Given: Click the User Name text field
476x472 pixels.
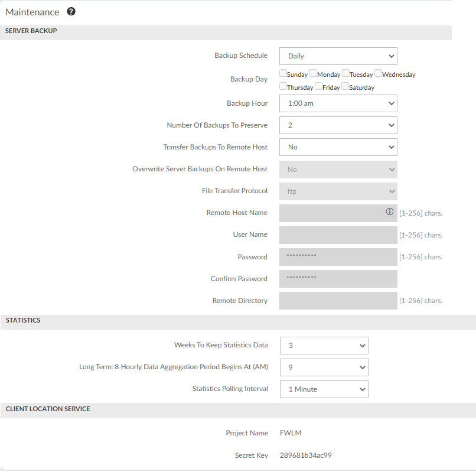Looking at the screenshot, I should 338,235.
